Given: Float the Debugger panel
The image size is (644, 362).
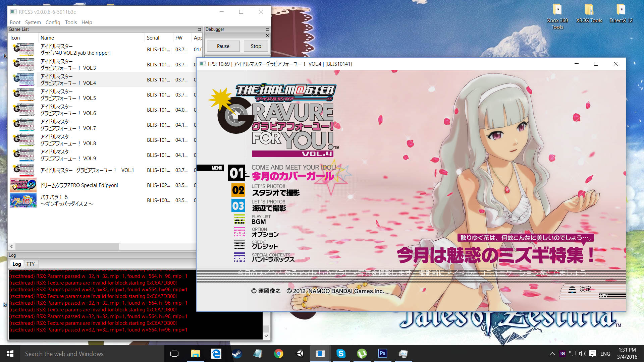Looking at the screenshot, I should [267, 29].
